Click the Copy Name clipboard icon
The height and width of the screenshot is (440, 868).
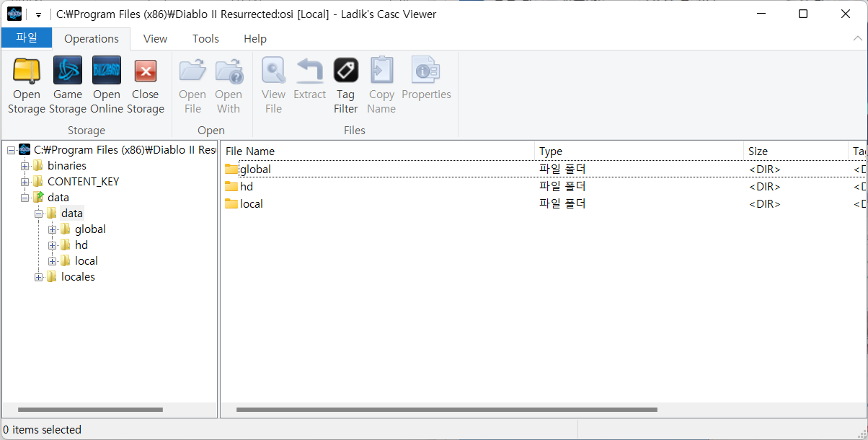(x=381, y=71)
